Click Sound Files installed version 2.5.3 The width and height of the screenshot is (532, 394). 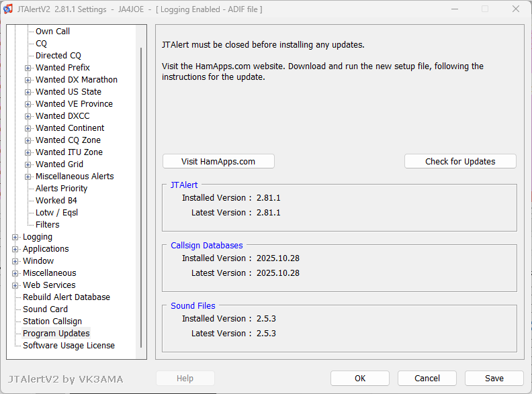click(x=266, y=319)
